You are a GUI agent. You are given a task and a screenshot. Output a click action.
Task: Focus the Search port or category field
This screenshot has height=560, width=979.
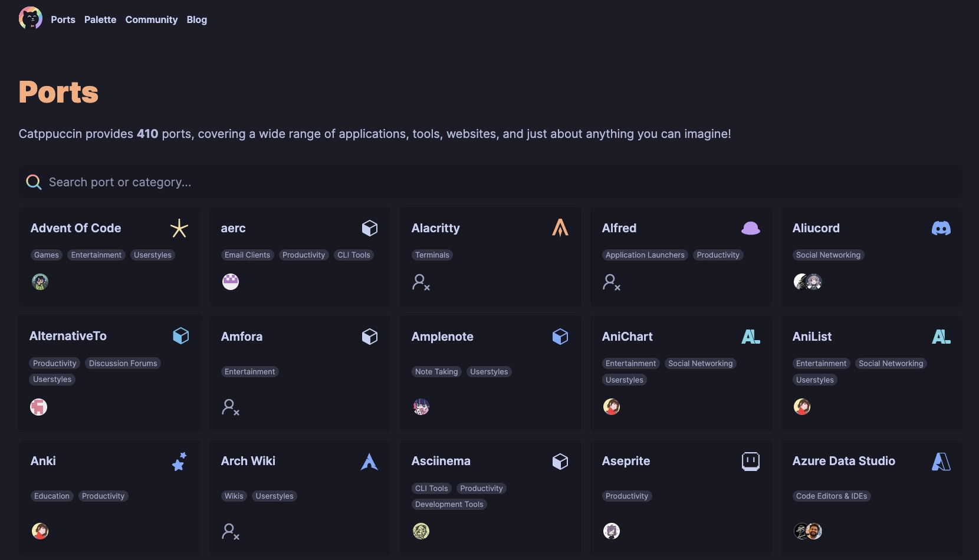490,182
